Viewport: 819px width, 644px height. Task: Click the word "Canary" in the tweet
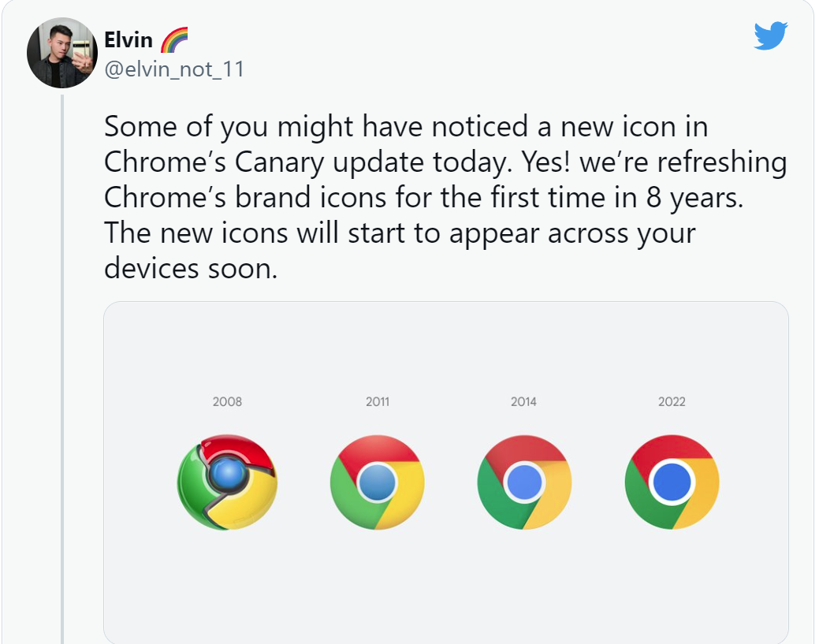(x=285, y=162)
